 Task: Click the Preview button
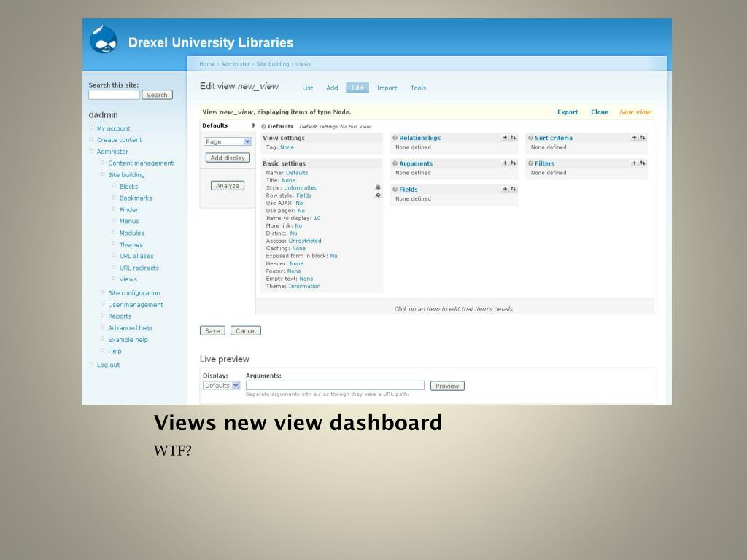(447, 386)
